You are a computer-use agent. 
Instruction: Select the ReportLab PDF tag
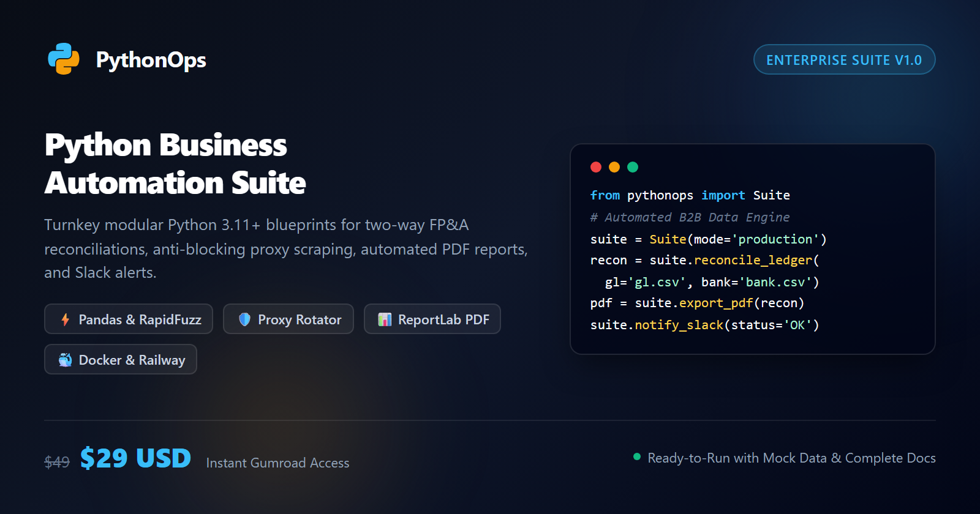[432, 319]
